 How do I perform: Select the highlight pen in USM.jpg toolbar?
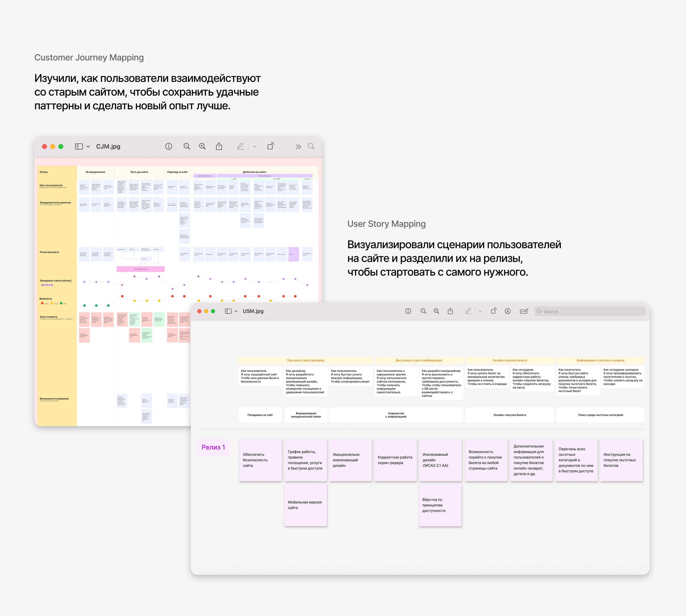click(x=468, y=311)
